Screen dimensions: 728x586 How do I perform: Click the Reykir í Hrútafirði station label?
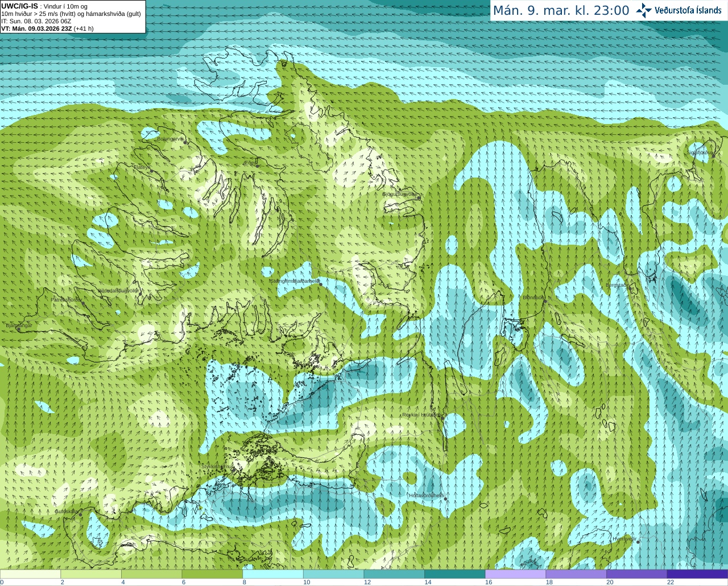422,415
